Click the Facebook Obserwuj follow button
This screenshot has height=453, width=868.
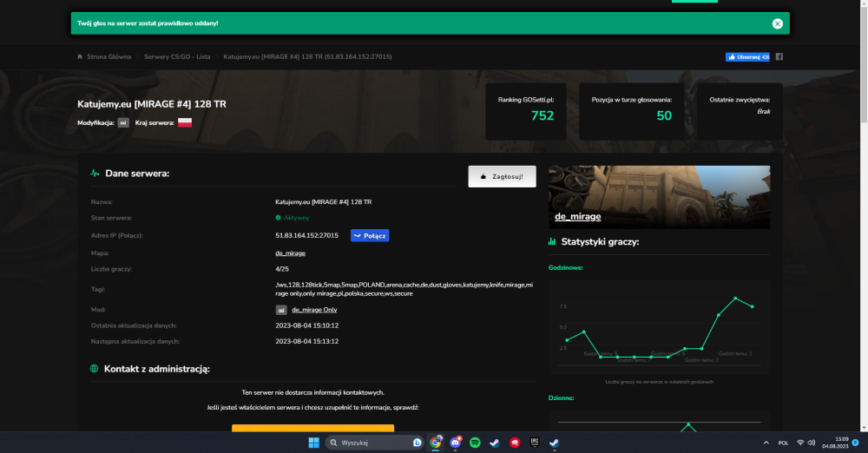[747, 56]
